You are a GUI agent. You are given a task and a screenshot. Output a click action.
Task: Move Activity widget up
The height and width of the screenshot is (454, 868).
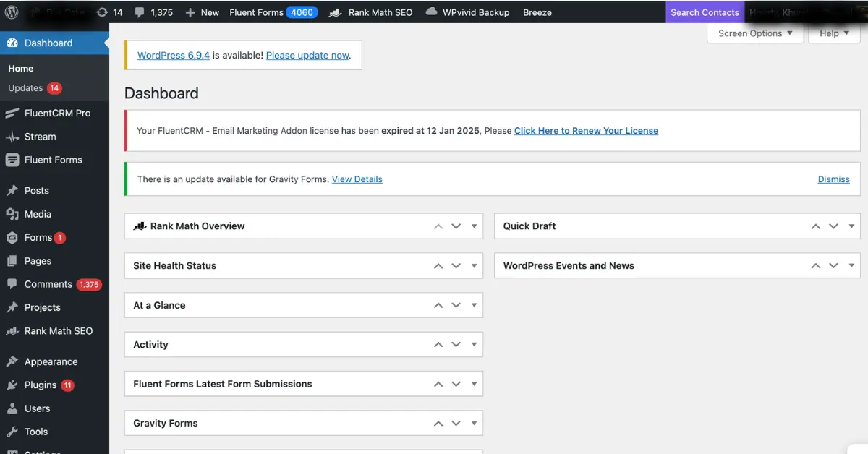coord(438,345)
